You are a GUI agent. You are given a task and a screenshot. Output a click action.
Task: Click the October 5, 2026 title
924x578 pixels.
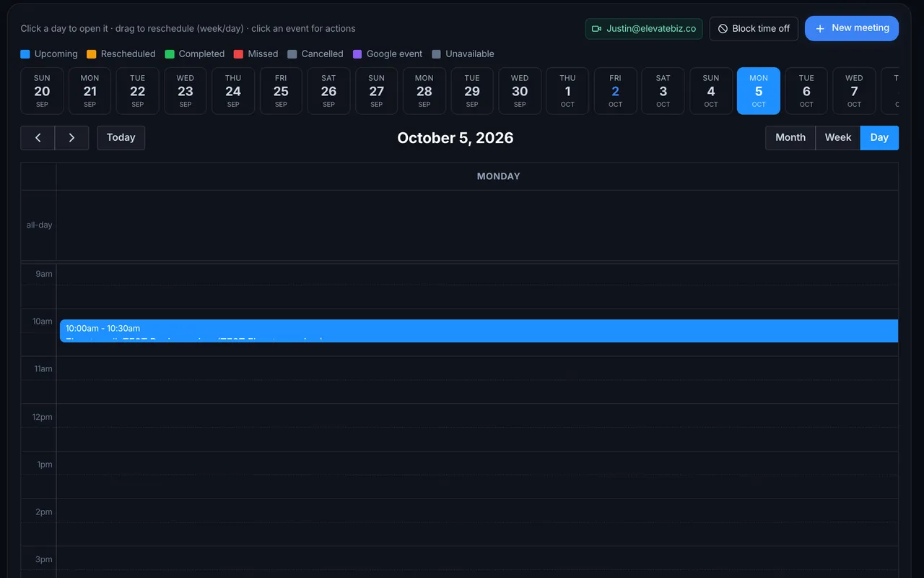(x=456, y=138)
